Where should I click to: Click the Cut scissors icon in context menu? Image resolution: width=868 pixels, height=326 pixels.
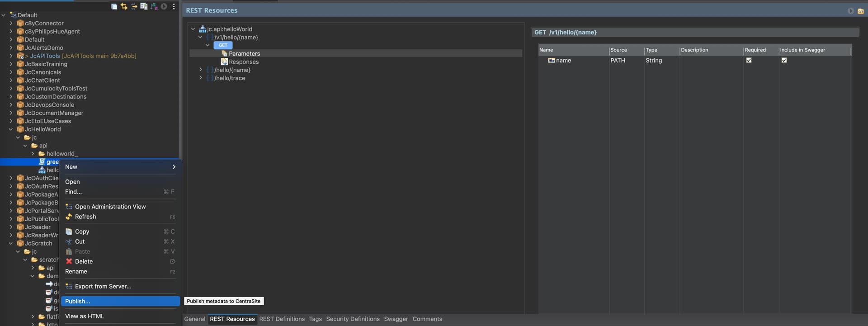69,241
